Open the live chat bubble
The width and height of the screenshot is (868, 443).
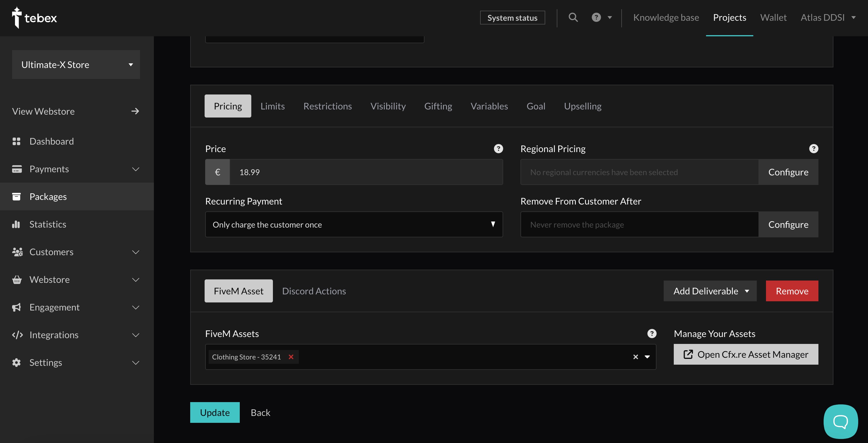(840, 421)
